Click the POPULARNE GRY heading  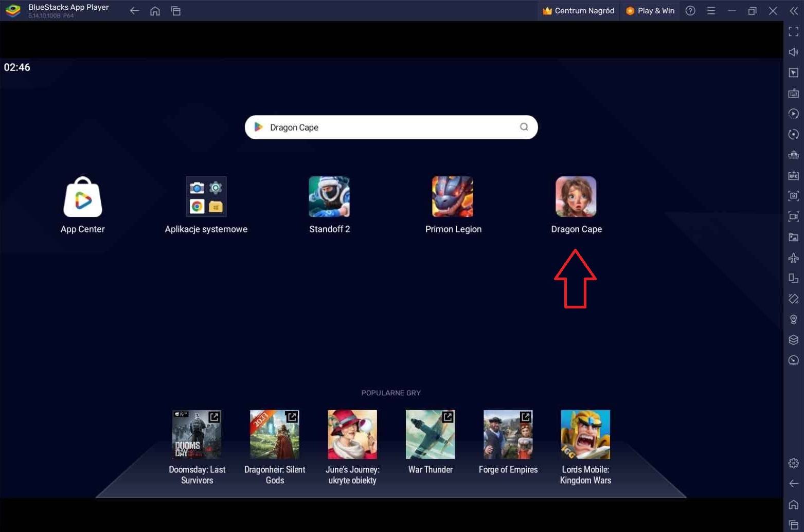(x=391, y=393)
